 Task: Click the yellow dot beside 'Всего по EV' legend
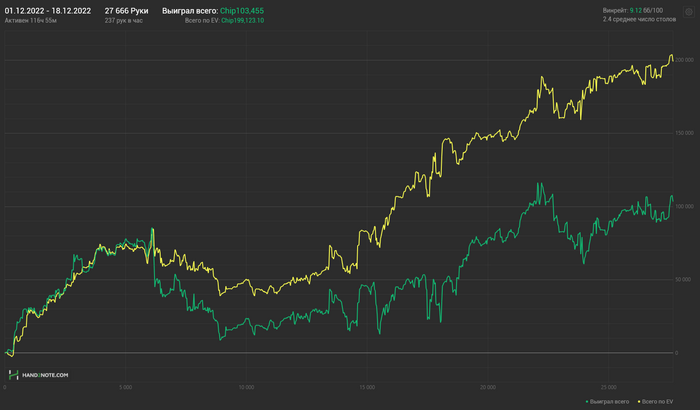pyautogui.click(x=639, y=402)
